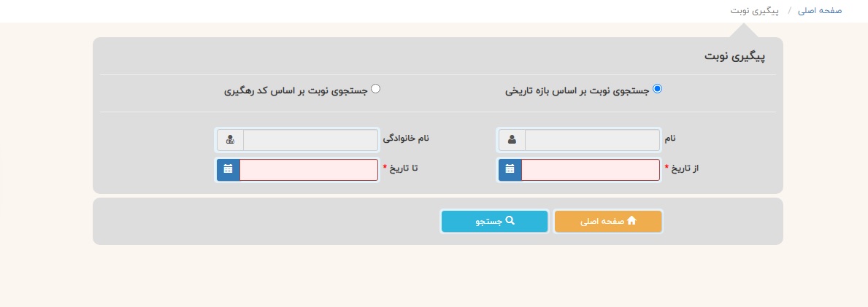
Task: Click into the نام text field
Action: (x=591, y=139)
